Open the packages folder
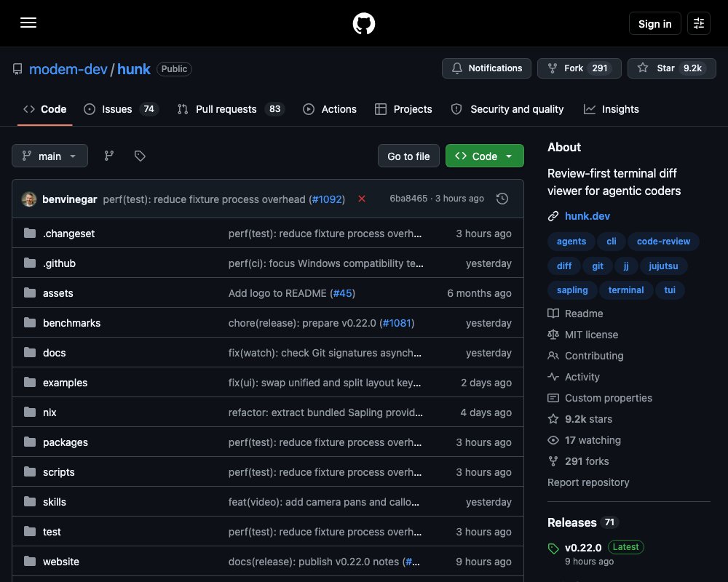 tap(66, 442)
